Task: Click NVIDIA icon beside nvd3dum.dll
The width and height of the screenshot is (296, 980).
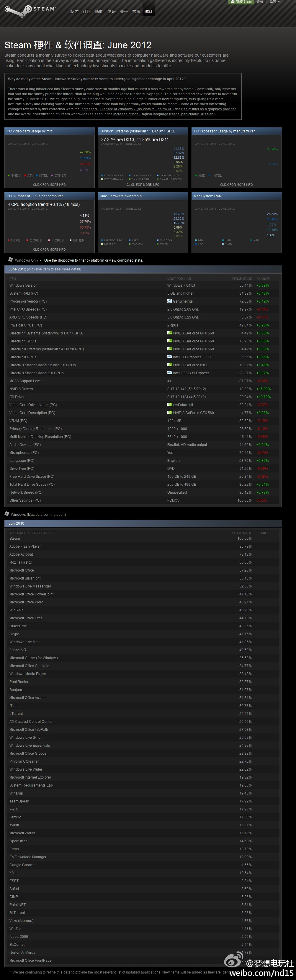Action: coord(170,405)
